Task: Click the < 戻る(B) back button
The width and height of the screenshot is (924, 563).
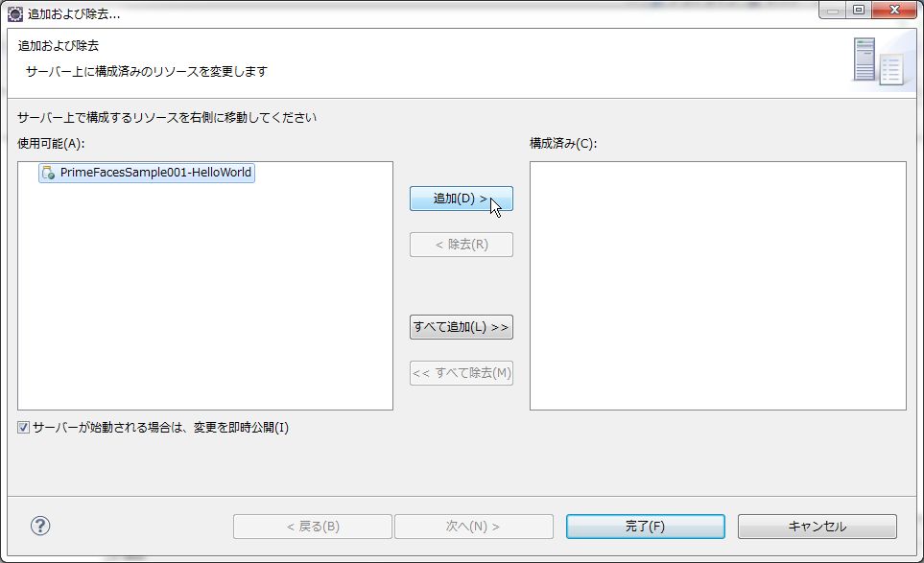Action: 313,527
